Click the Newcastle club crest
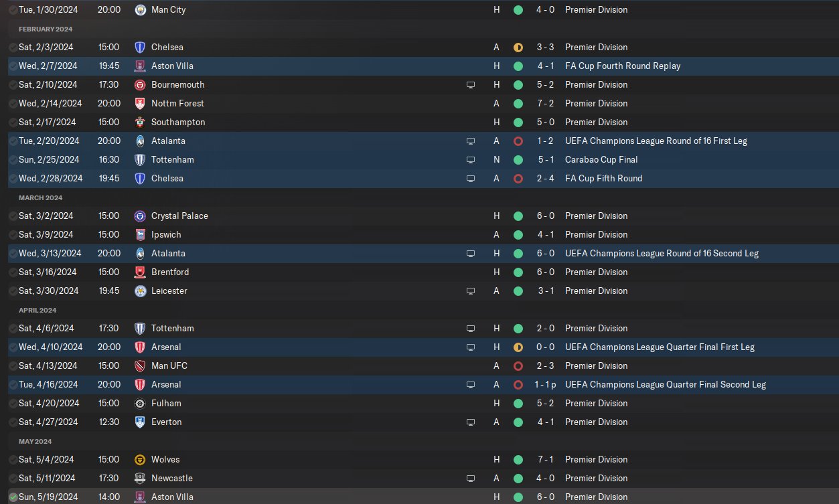 (x=140, y=479)
